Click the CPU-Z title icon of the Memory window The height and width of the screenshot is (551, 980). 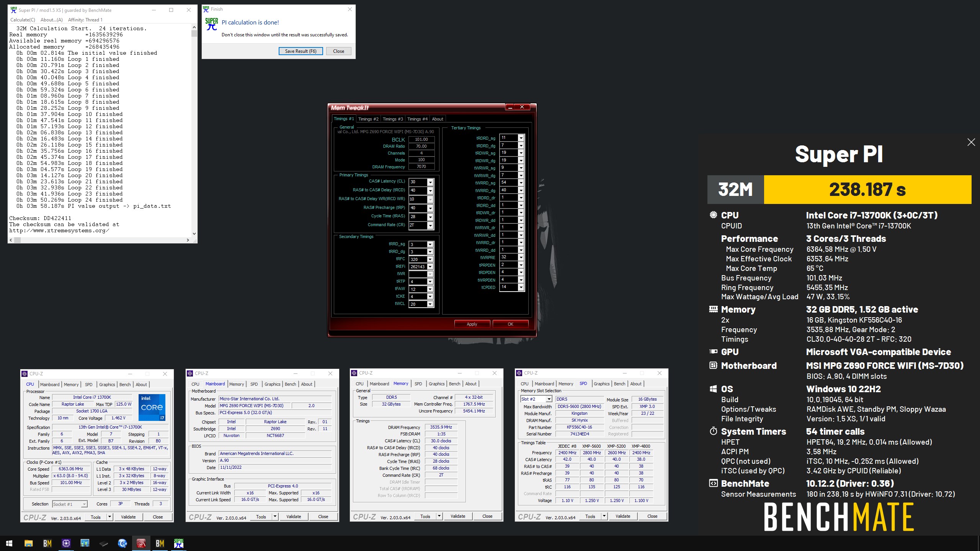(354, 373)
